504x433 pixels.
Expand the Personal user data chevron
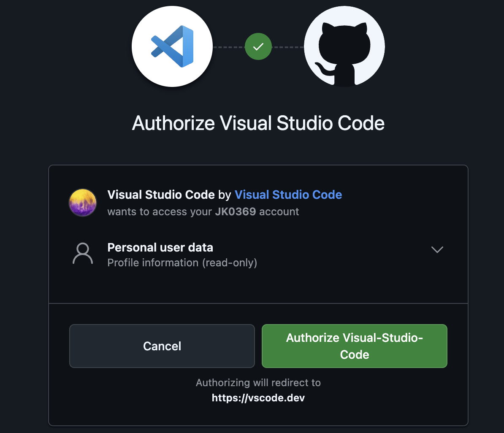tap(437, 249)
